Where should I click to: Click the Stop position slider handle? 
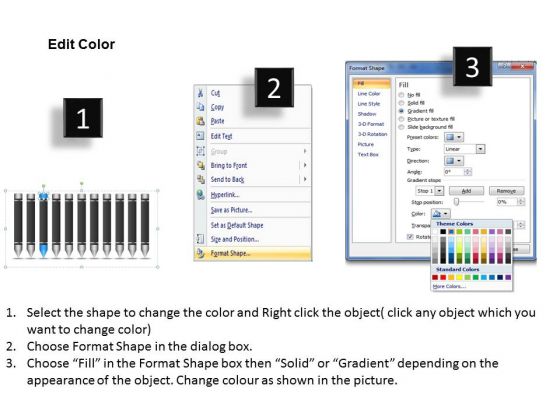(x=456, y=202)
